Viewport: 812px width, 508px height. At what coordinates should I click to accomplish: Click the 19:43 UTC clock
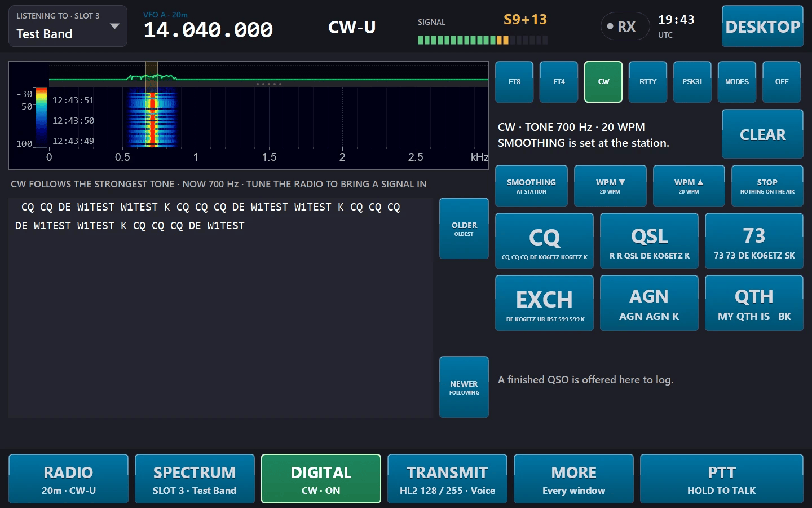click(676, 20)
